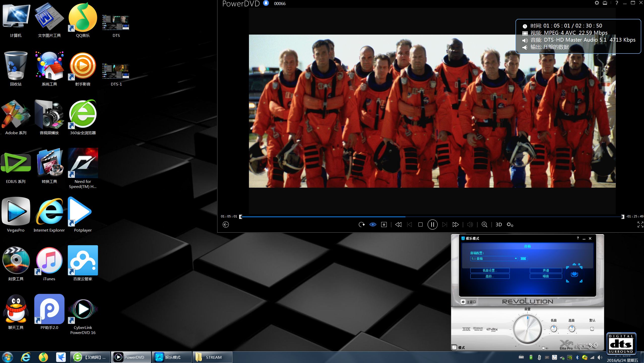Screen dimensions: 644x363
Task: Click the fast forward button
Action: [456, 225]
